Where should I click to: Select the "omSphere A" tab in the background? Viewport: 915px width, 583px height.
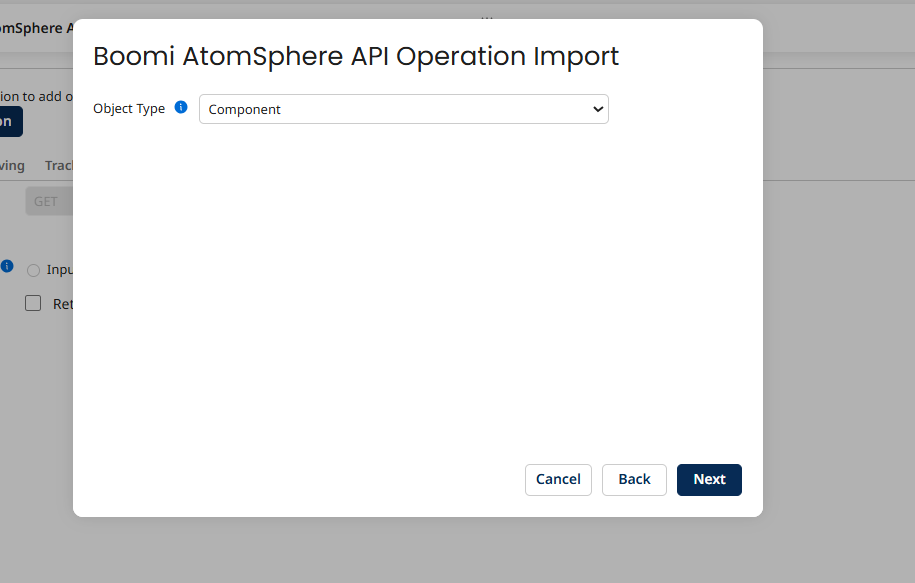coord(36,28)
